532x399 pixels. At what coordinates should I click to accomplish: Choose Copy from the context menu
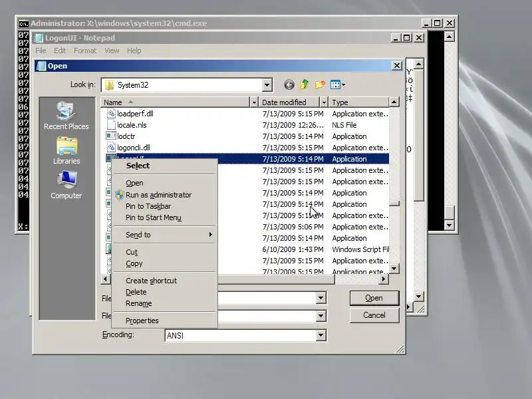pos(164,263)
